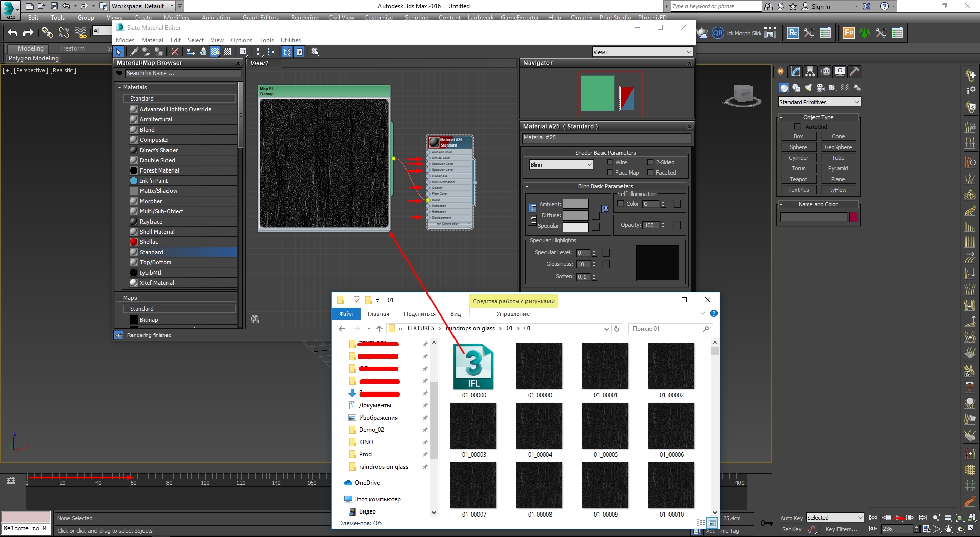The image size is (980, 537).
Task: Open the Utilities hammer panel tab
Action: 855,71
